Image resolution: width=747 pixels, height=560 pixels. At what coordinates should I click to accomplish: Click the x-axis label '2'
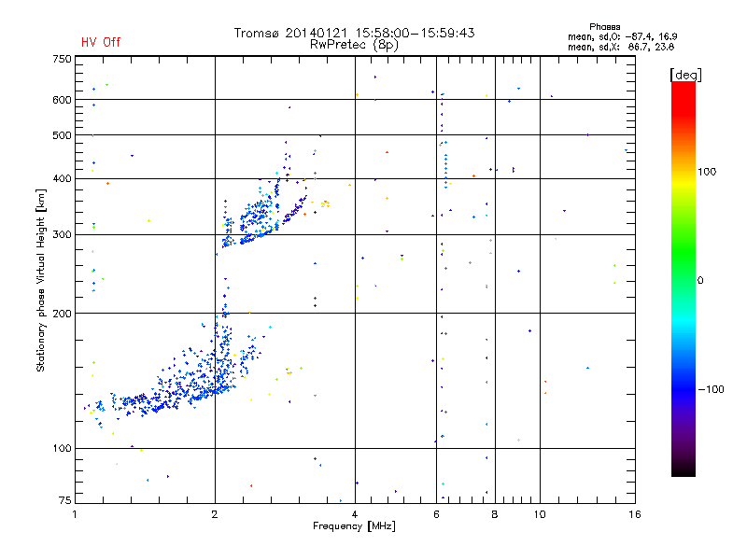215,514
